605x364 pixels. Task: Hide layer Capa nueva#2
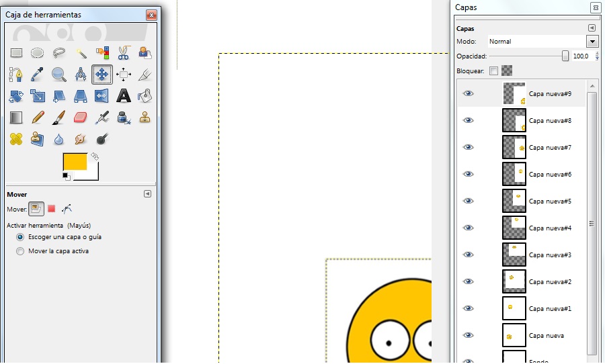tap(468, 281)
